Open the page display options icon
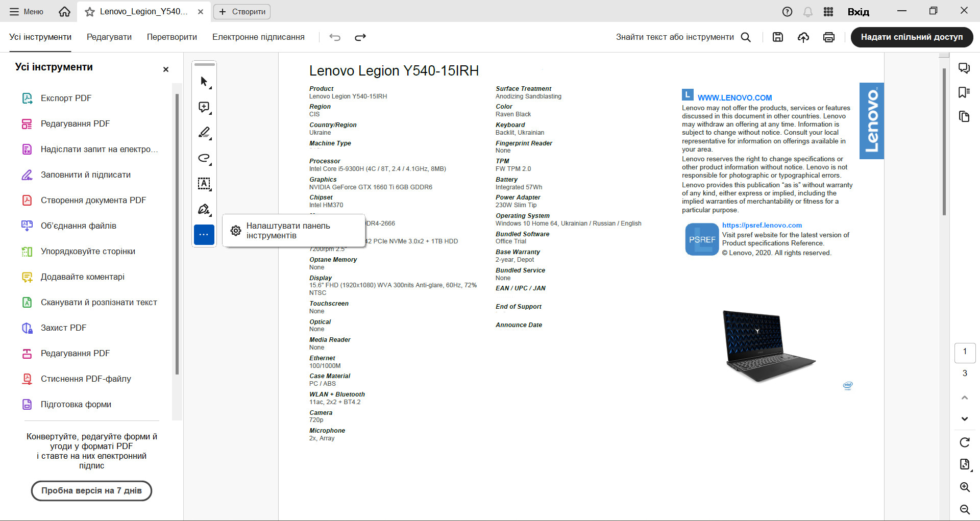980x521 pixels. pyautogui.click(x=965, y=464)
